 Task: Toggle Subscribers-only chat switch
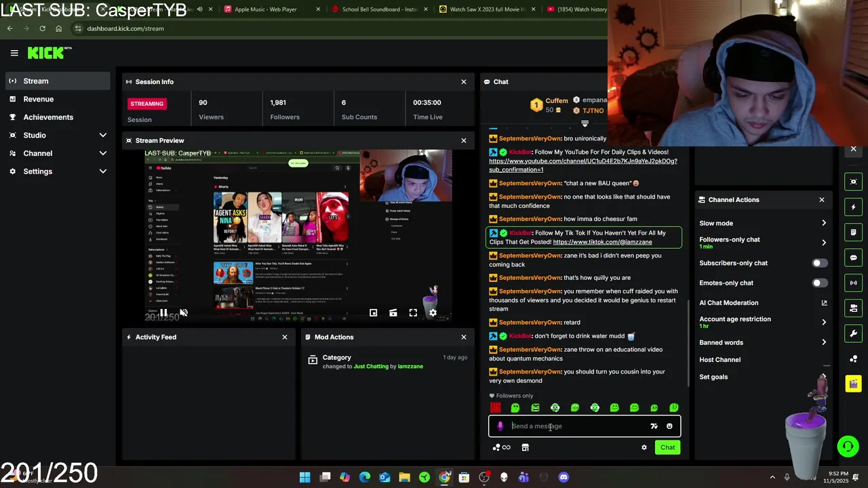click(819, 263)
